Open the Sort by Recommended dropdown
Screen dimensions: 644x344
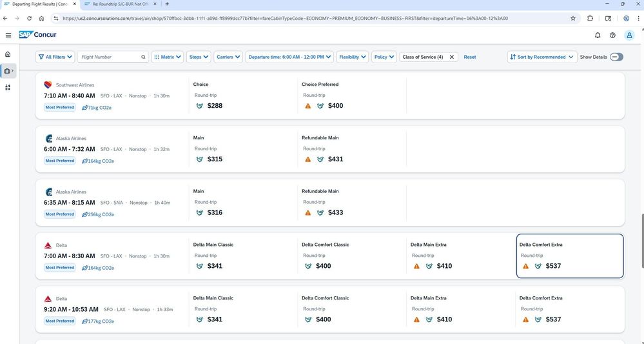pyautogui.click(x=542, y=57)
